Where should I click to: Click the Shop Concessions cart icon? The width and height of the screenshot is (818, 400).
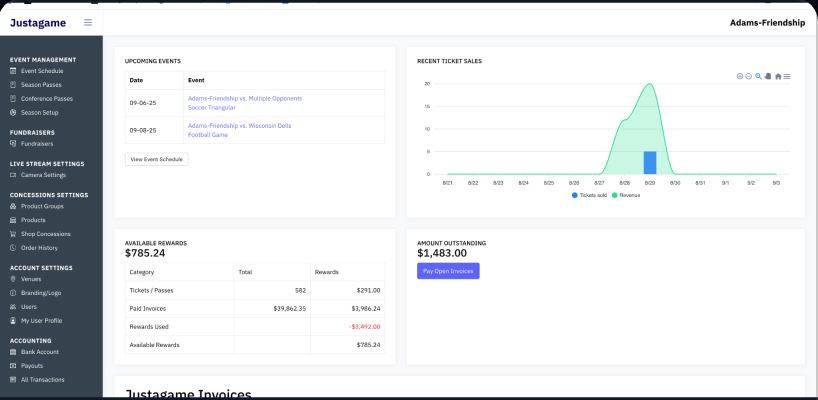click(x=13, y=234)
